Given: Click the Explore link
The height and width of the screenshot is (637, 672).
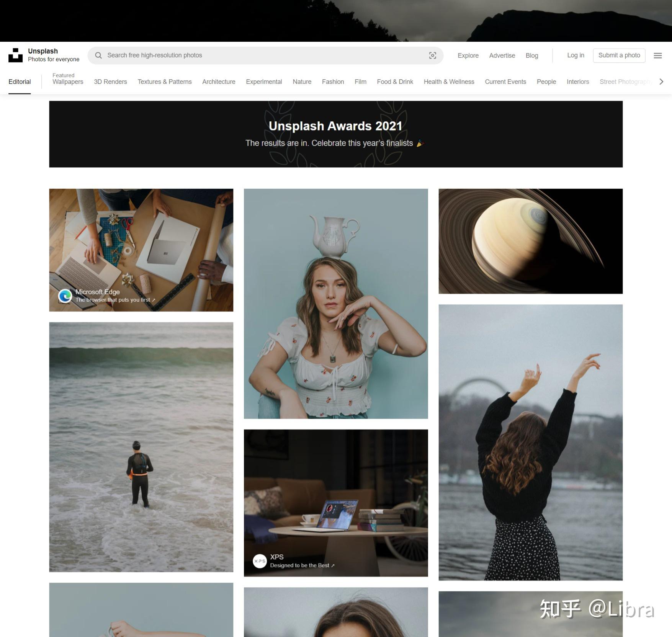Looking at the screenshot, I should 468,56.
